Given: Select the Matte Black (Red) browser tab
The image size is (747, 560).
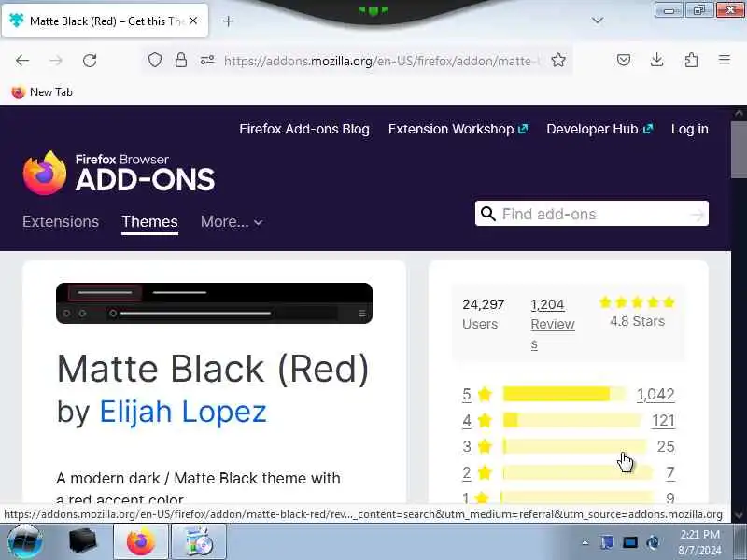Looking at the screenshot, I should click(x=105, y=21).
